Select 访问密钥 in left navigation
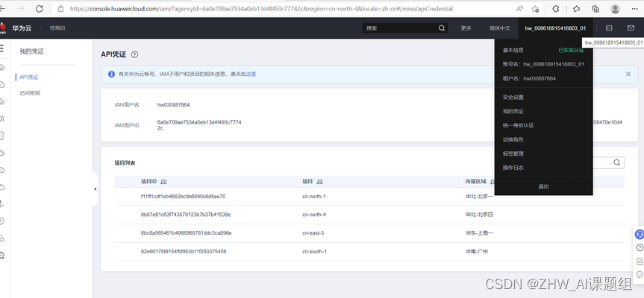 [x=30, y=93]
